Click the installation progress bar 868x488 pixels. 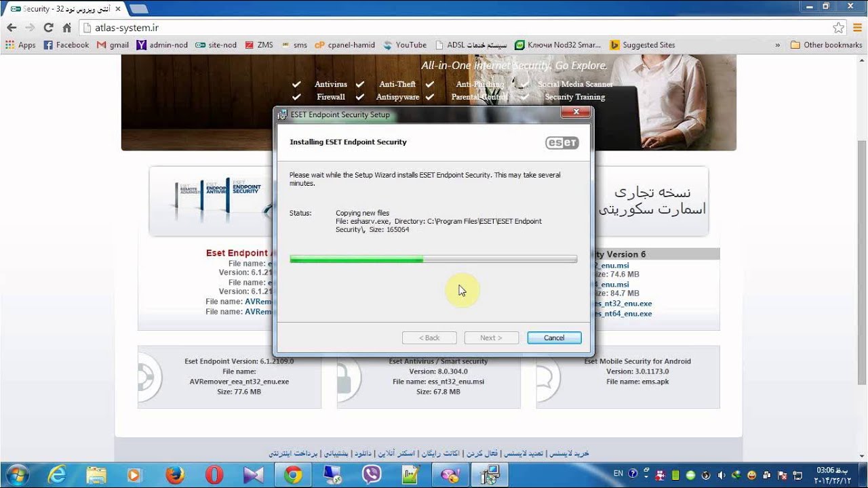click(x=433, y=259)
